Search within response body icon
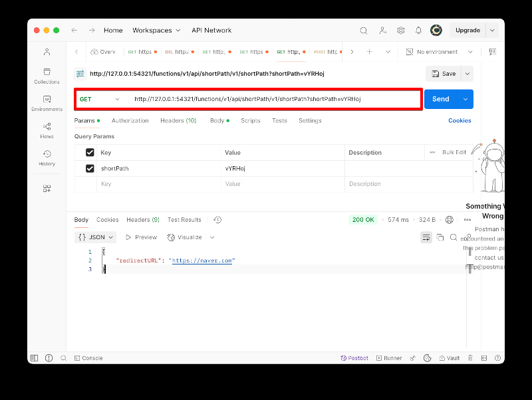The image size is (532, 400). click(x=454, y=238)
